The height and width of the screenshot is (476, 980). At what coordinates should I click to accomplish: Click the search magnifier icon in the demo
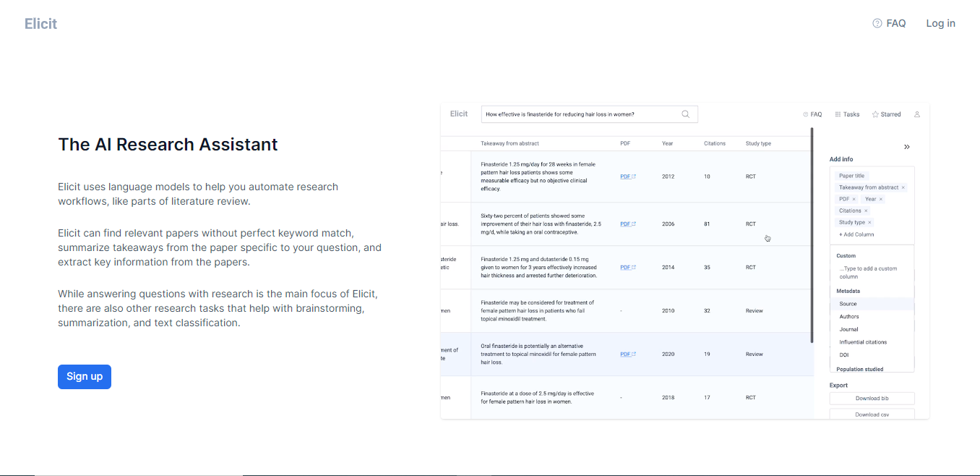tap(686, 114)
